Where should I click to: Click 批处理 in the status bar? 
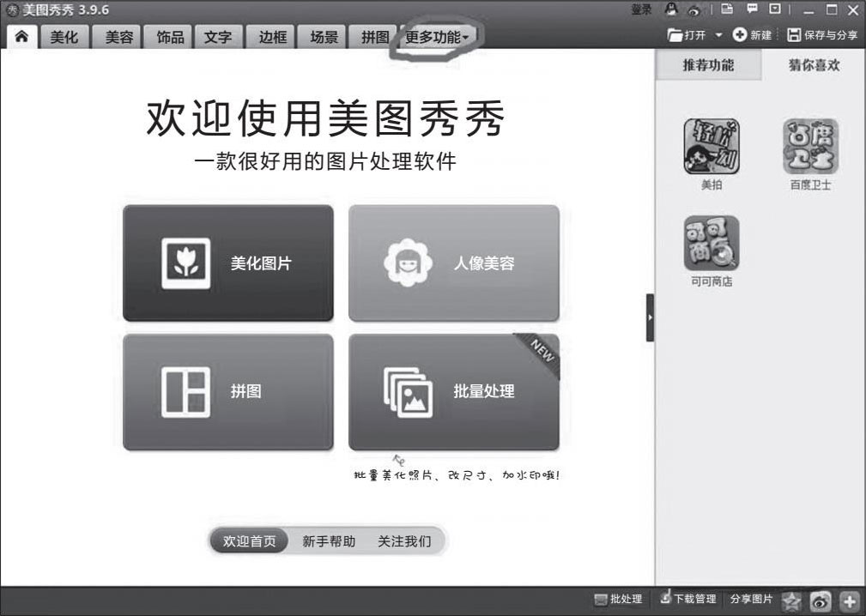coord(618,600)
